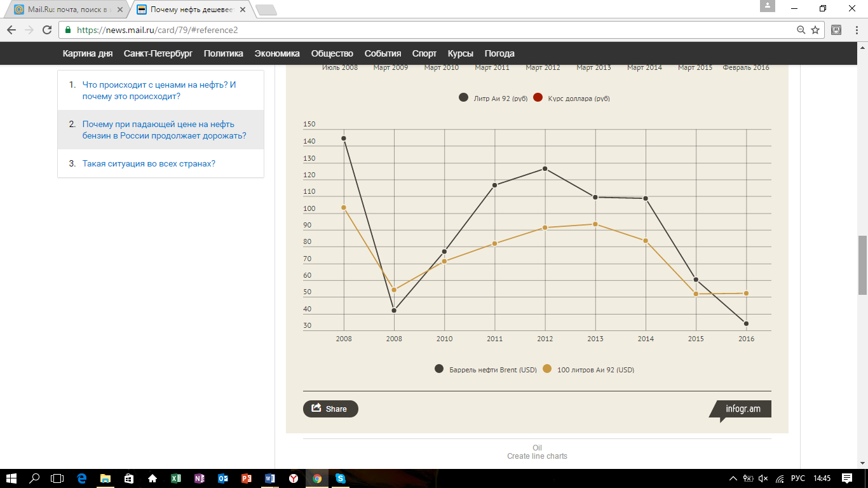Launch Outlook from the taskbar

pos(223,478)
